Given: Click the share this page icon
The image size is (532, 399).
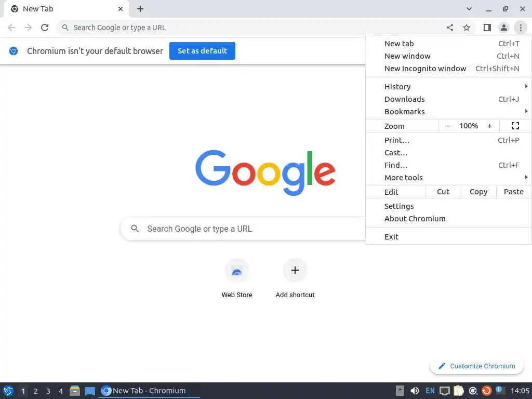Looking at the screenshot, I should coord(450,28).
